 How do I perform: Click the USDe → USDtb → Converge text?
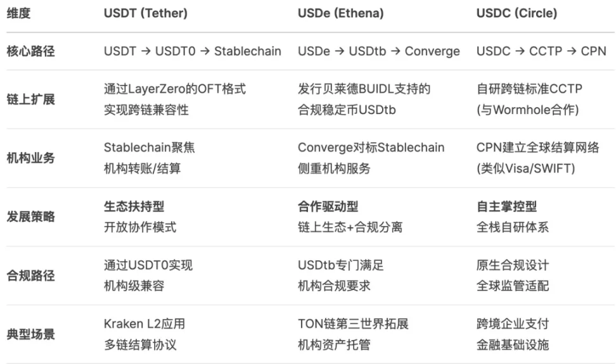[378, 51]
